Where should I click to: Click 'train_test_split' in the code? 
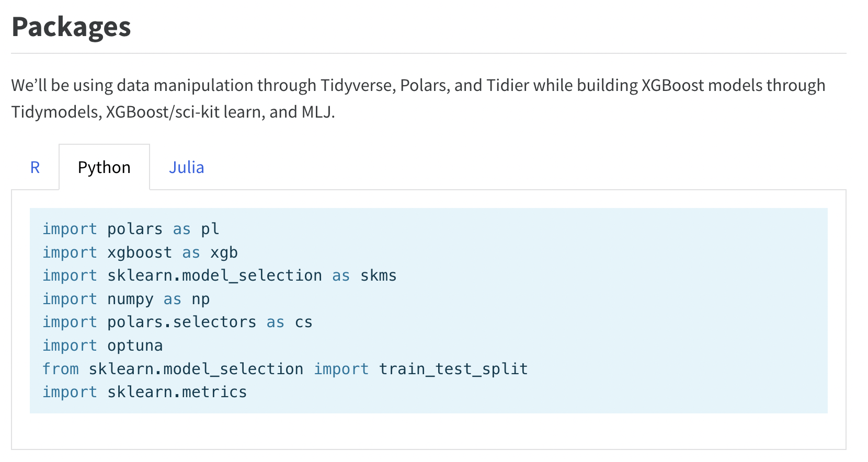pos(453,369)
